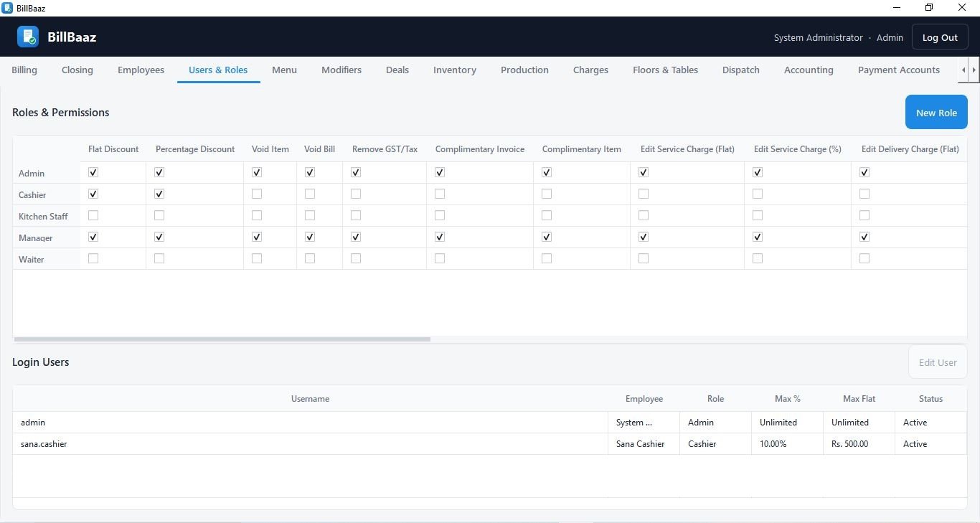
Task: Enable Edit Service Charge (Flat) for Kitchen Staff
Action: pyautogui.click(x=644, y=215)
